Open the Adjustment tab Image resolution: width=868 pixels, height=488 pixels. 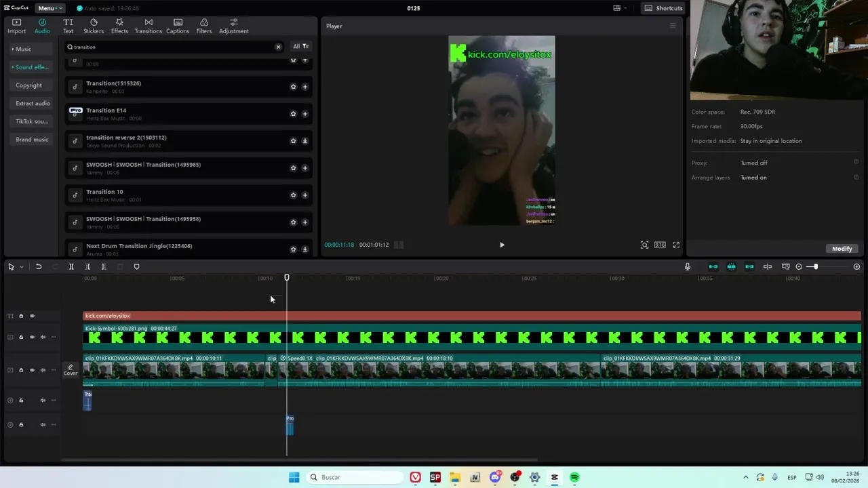point(233,26)
